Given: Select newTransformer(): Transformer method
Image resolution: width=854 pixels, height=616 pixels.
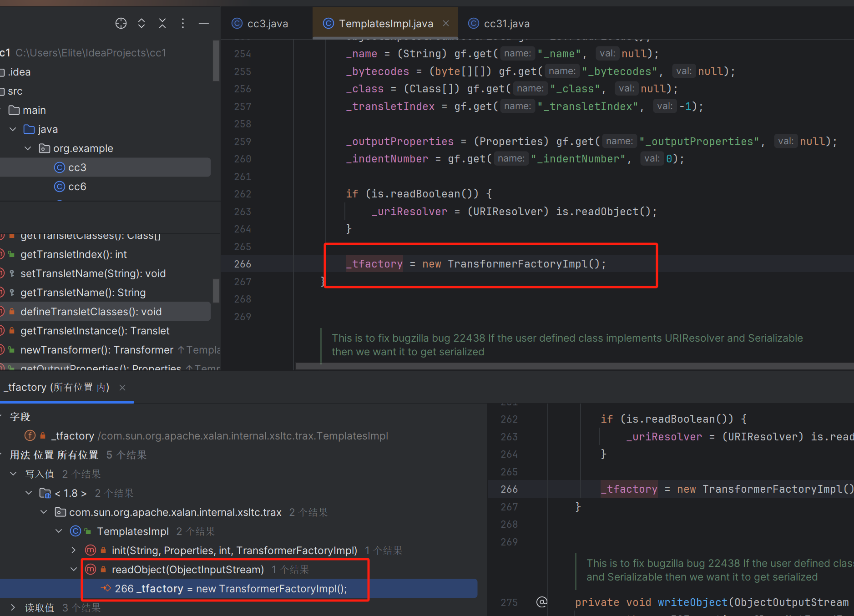Looking at the screenshot, I should [97, 350].
